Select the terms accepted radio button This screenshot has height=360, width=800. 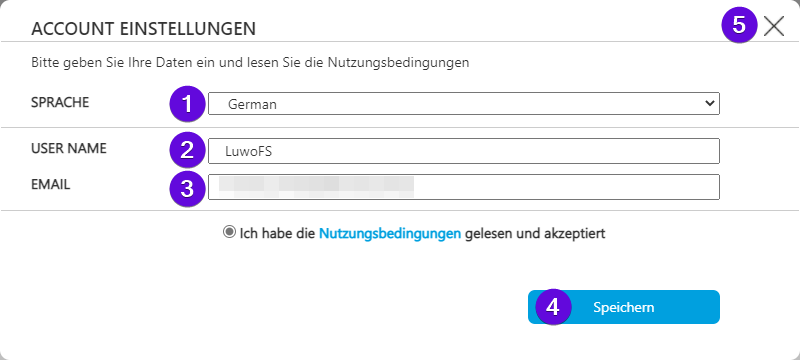(229, 233)
